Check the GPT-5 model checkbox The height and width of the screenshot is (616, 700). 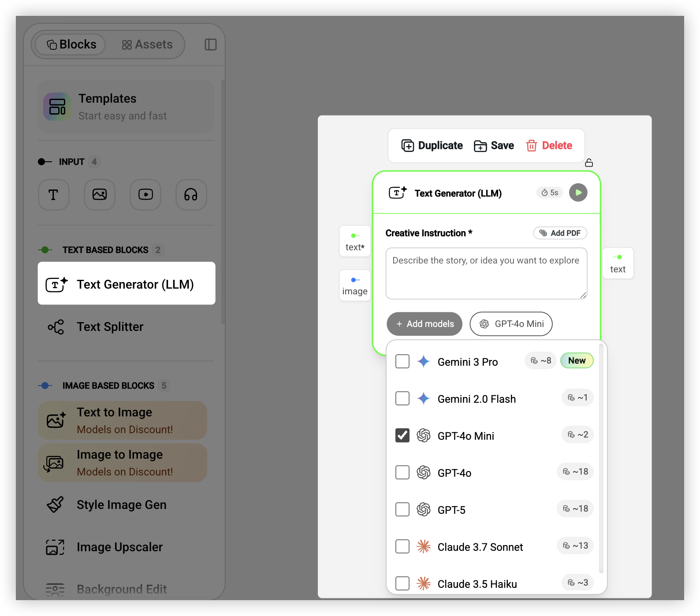(402, 509)
